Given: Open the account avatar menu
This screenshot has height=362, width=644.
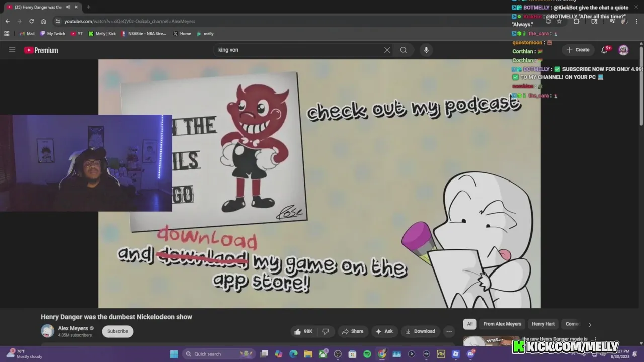Looking at the screenshot, I should pos(623,50).
